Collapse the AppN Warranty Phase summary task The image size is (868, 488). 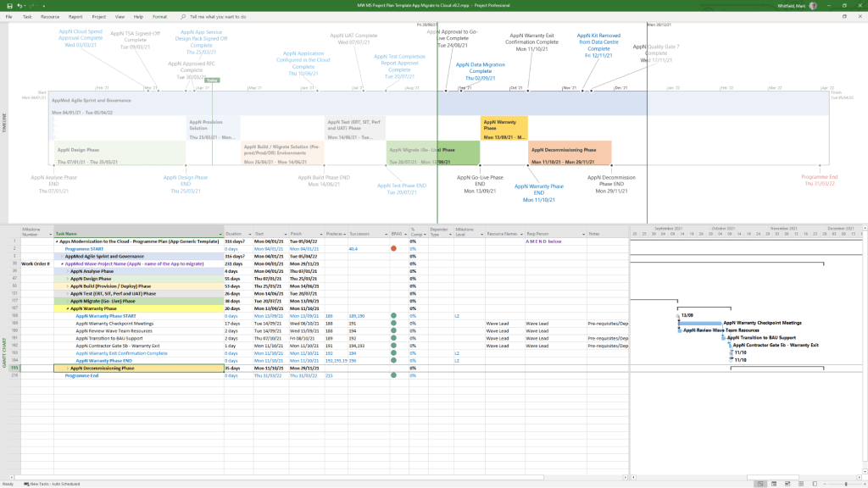click(68, 309)
